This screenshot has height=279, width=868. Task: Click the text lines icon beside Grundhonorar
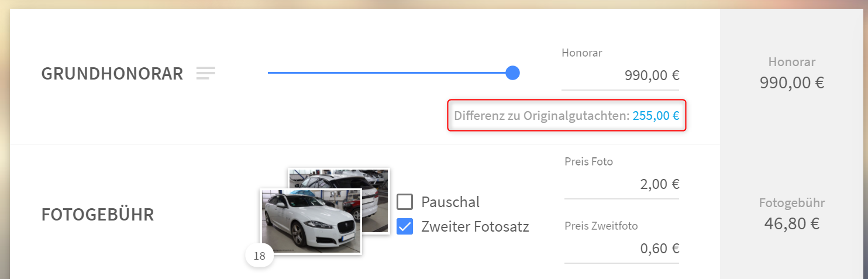coord(206,73)
